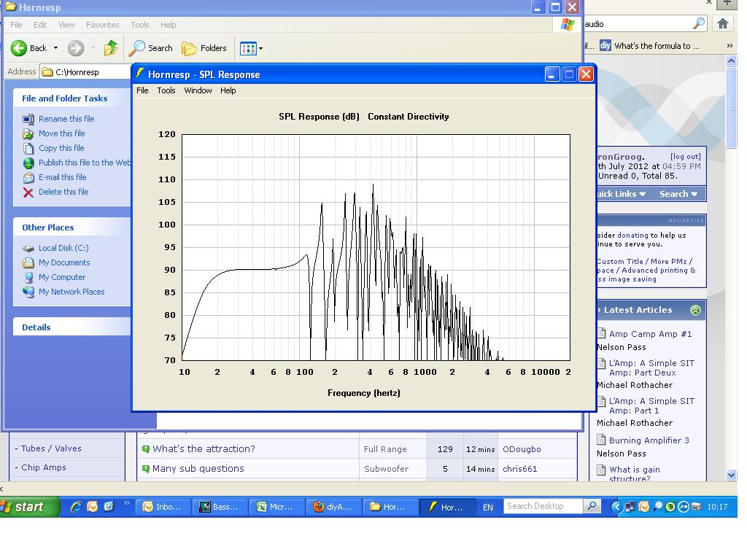Open the Back button history dropdown arrow
Viewport: 747px width, 560px height.
point(55,48)
